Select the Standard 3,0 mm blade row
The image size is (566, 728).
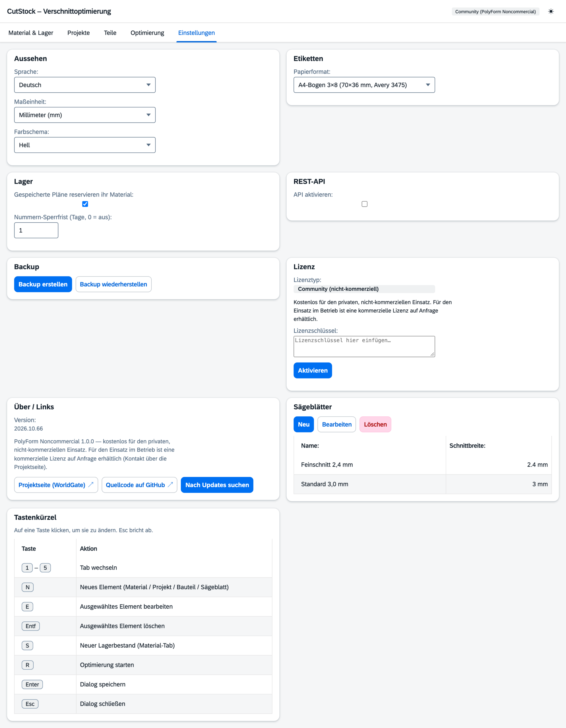tap(422, 484)
